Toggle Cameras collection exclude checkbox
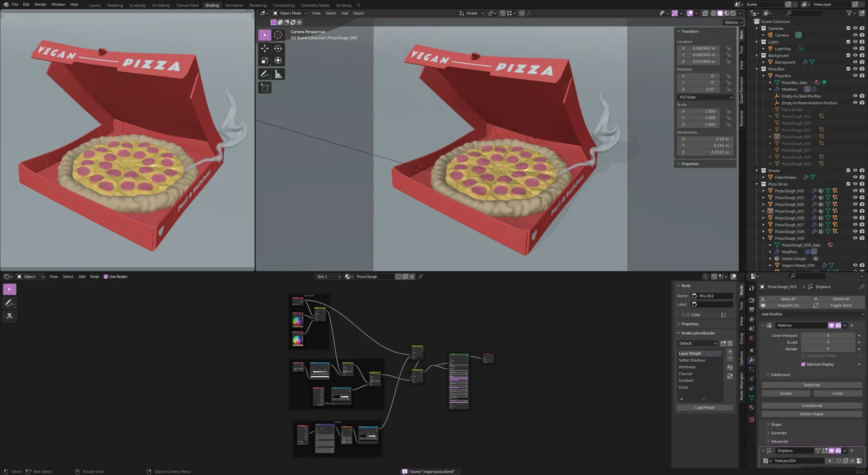868x475 pixels. [x=848, y=28]
